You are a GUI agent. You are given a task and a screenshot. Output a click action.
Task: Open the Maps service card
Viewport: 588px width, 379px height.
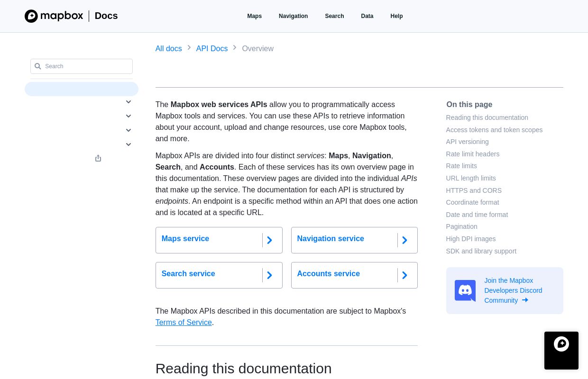[x=219, y=240]
